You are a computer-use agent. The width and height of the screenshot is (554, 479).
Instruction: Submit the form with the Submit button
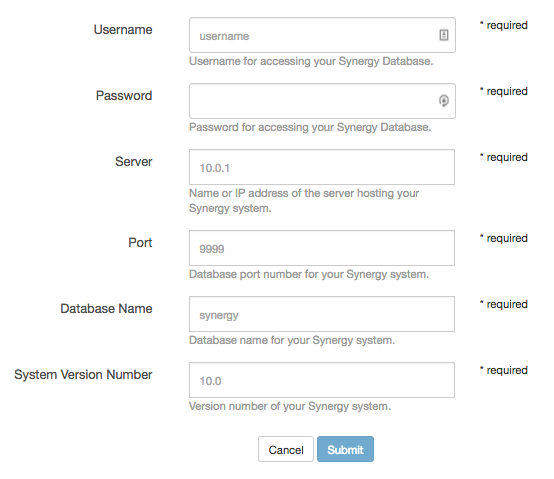coord(345,449)
